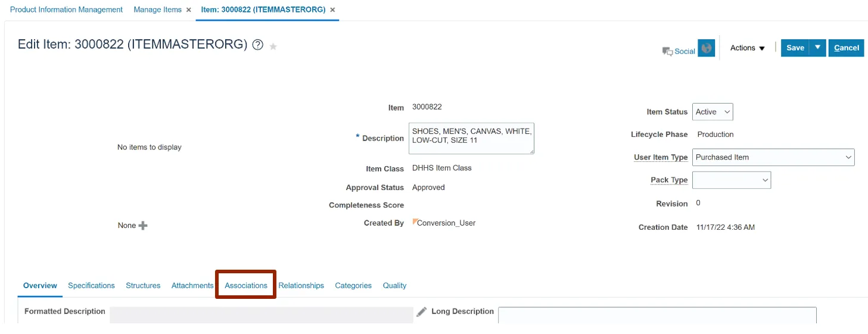Viewport: 868px width, 334px height.
Task: Go to the Quality tab
Action: pos(394,286)
